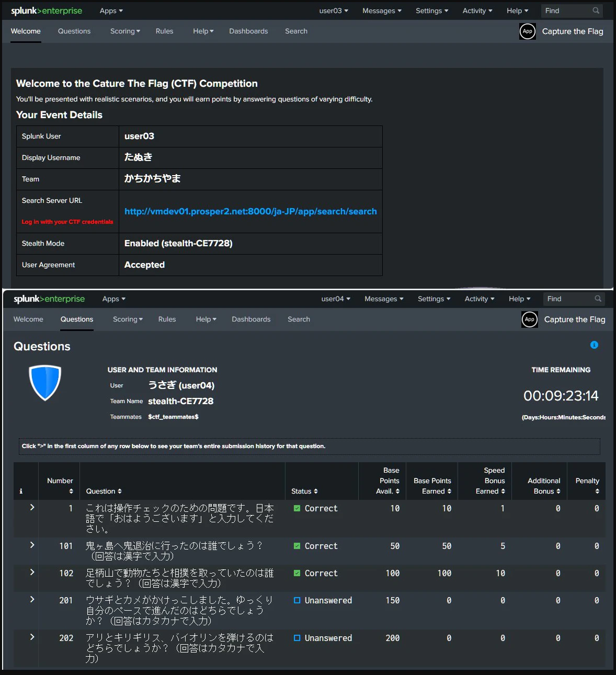Open Apps menu in the lower window
The width and height of the screenshot is (616, 675).
pyautogui.click(x=114, y=299)
